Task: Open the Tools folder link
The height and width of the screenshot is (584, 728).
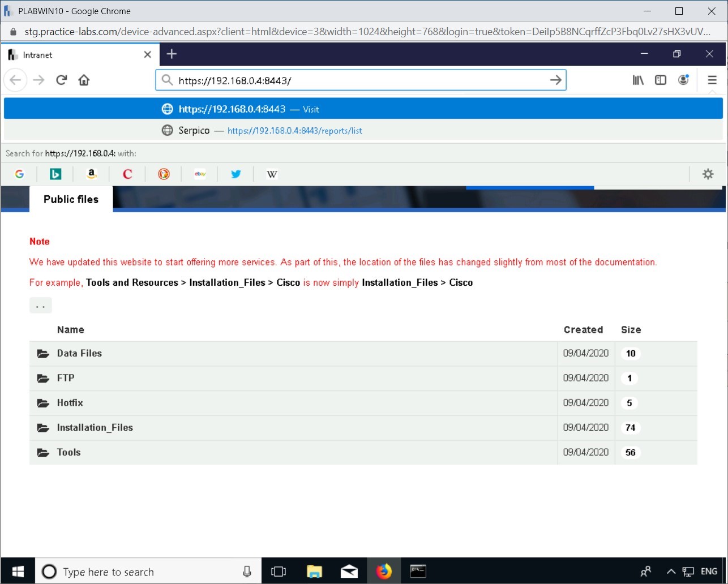Action: pos(68,452)
